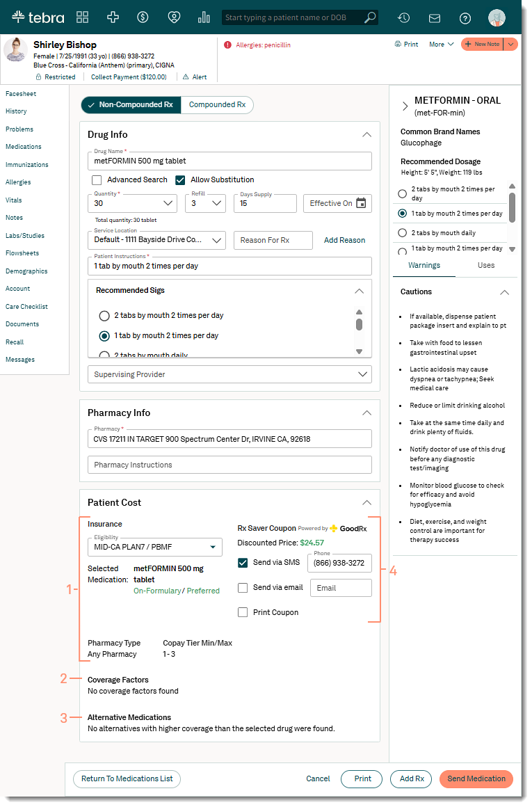Click the search magnifier icon
Screen dimensions: 532x807
click(369, 17)
